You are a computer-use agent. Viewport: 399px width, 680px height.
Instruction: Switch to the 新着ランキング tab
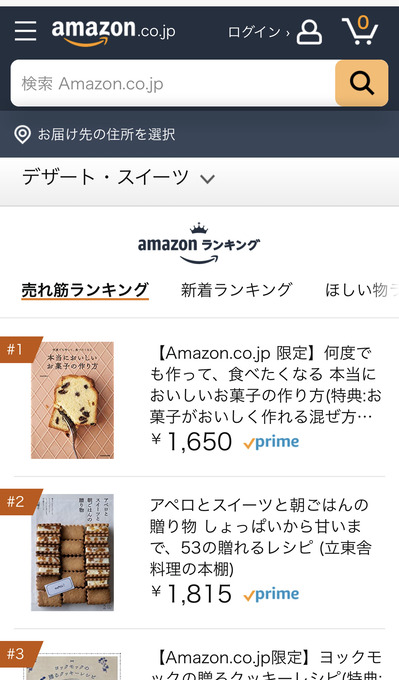click(x=237, y=290)
